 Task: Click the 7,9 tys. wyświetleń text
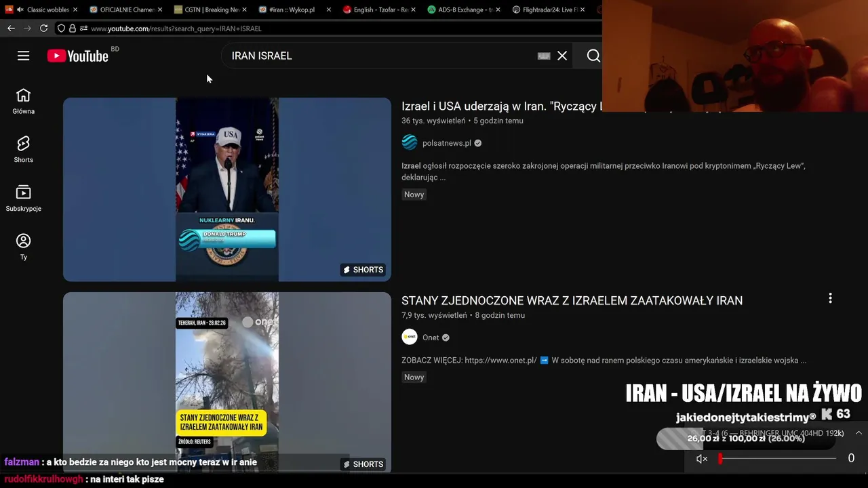tap(434, 315)
